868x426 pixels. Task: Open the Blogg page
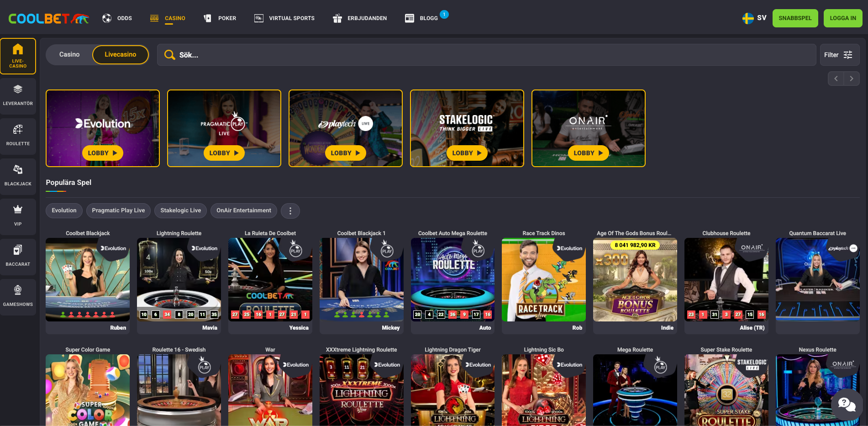click(x=421, y=18)
